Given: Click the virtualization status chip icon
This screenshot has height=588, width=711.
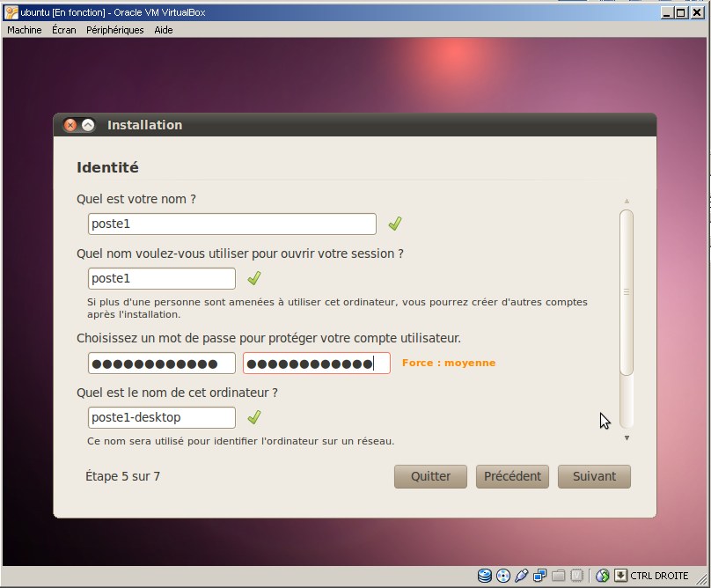Looking at the screenshot, I should pyautogui.click(x=576, y=576).
